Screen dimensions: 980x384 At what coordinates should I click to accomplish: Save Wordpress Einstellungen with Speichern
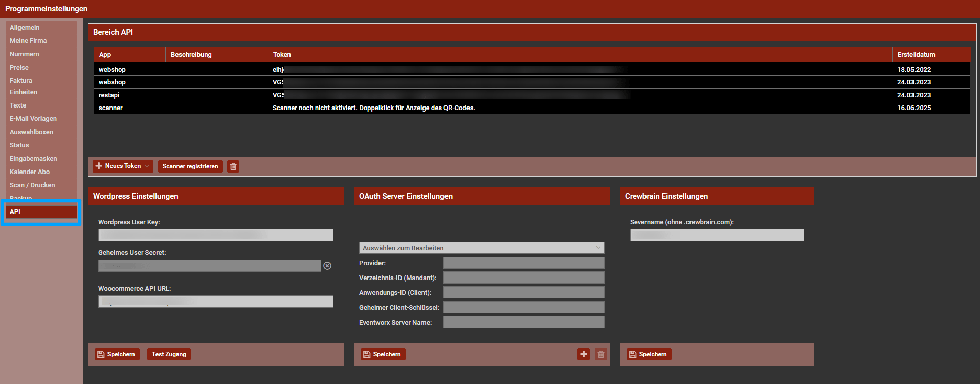pyautogui.click(x=117, y=354)
